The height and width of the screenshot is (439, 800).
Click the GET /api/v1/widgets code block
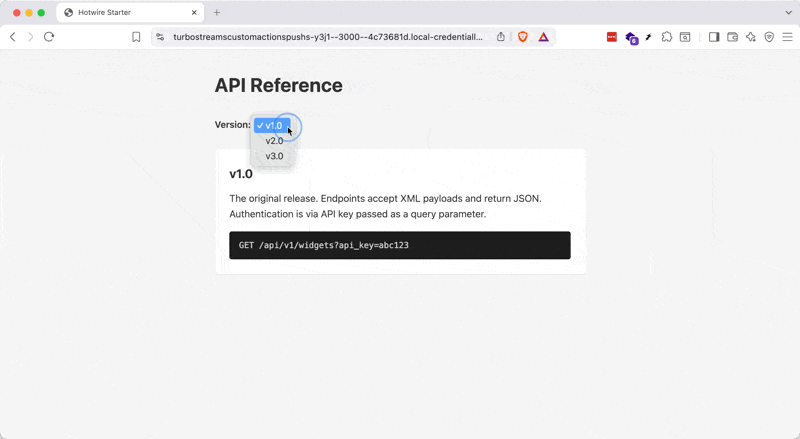[400, 245]
